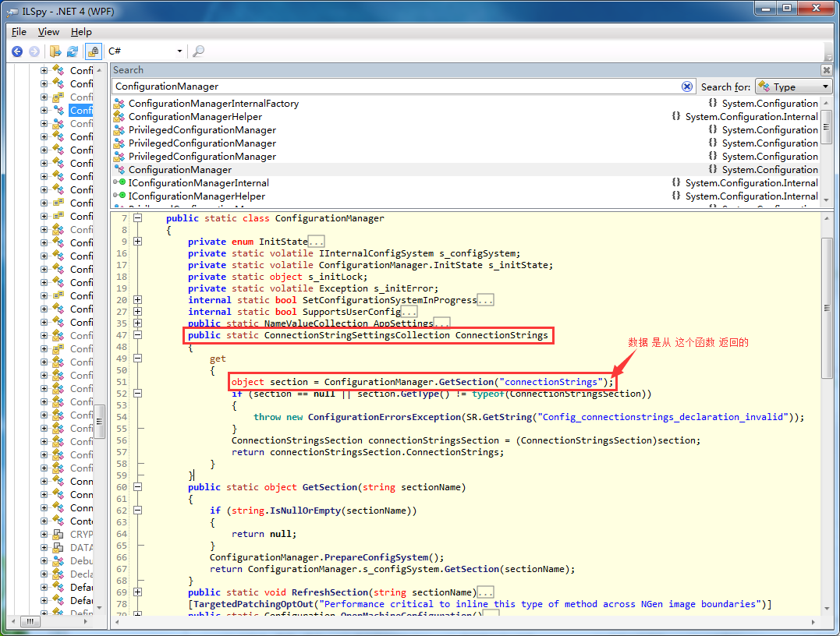Clear the search text with the X icon
The width and height of the screenshot is (840, 636).
tap(687, 87)
